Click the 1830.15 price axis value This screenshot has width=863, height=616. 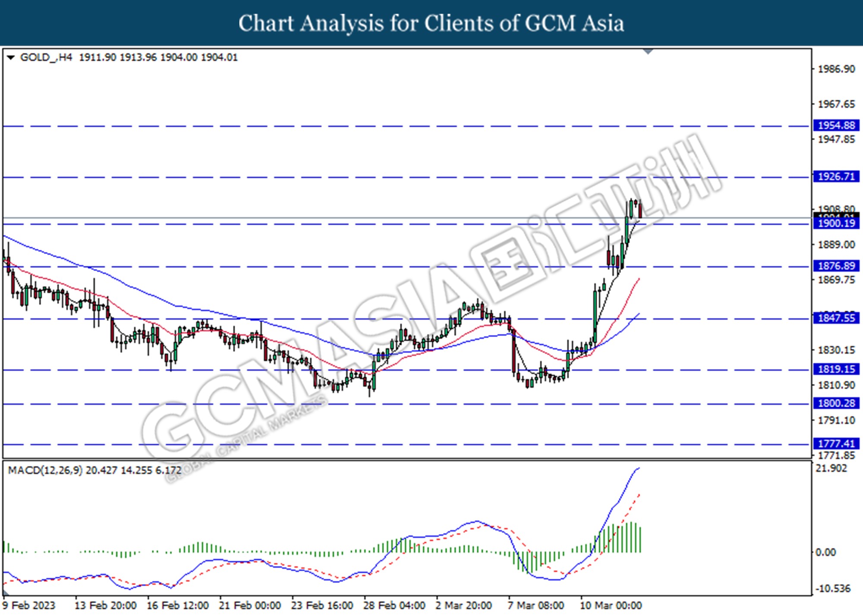tap(836, 350)
